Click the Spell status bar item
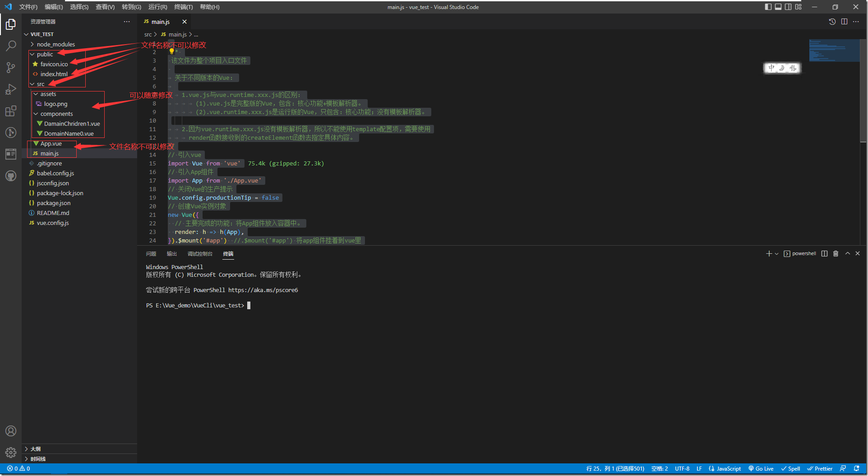 point(790,469)
